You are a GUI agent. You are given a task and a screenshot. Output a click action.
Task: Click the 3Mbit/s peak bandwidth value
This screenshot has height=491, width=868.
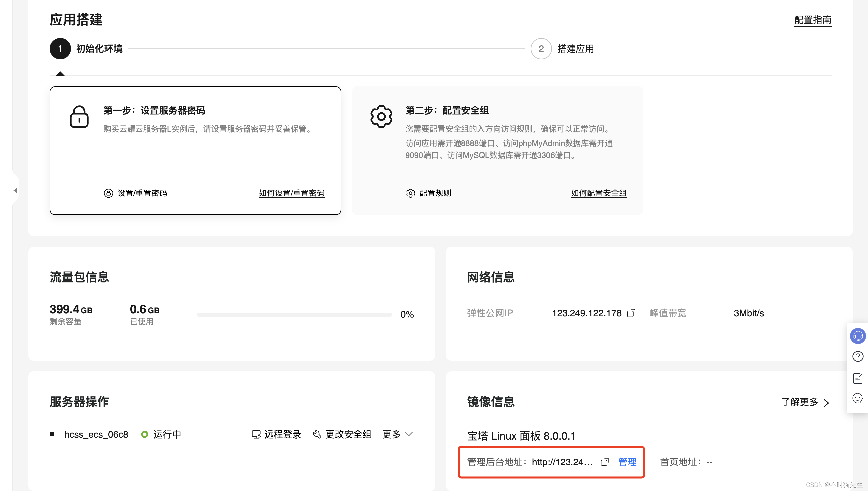tap(749, 313)
